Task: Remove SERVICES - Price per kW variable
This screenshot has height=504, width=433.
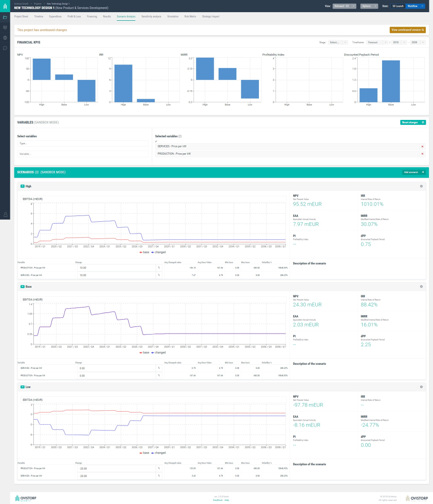Action: click(422, 147)
